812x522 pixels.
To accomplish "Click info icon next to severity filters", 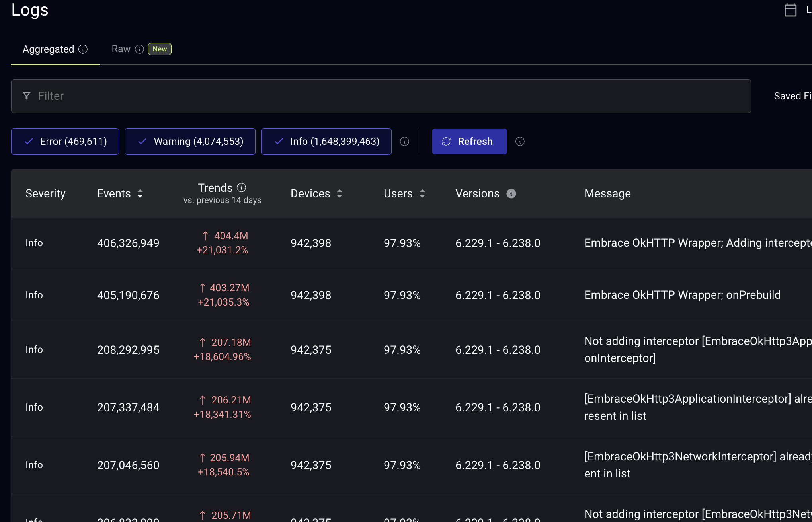I will coord(404,141).
